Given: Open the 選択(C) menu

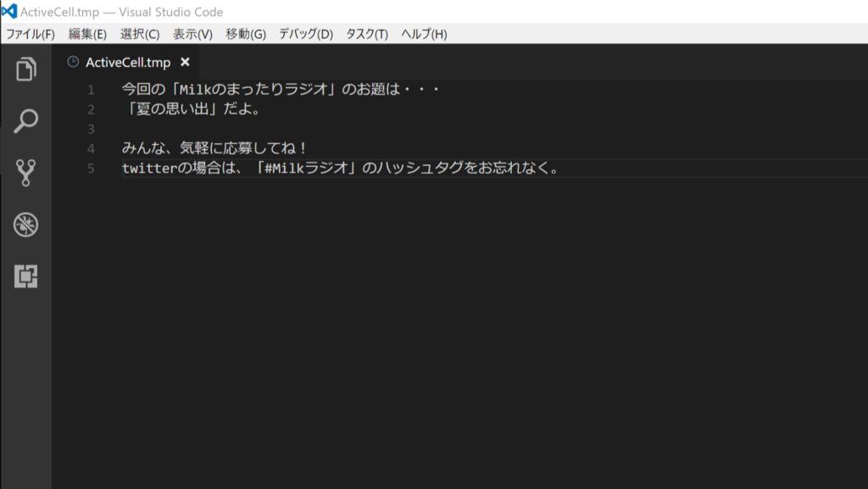Looking at the screenshot, I should (140, 34).
